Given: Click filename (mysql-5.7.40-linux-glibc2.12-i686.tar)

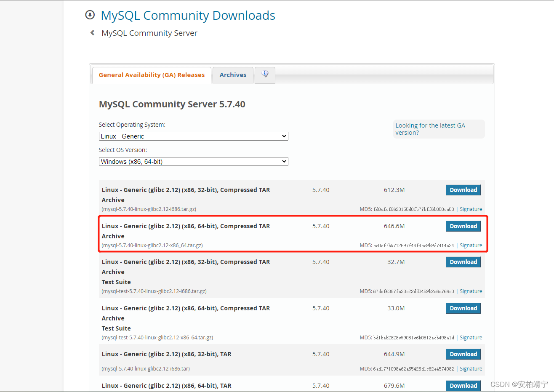Looking at the screenshot, I should pos(146,369).
